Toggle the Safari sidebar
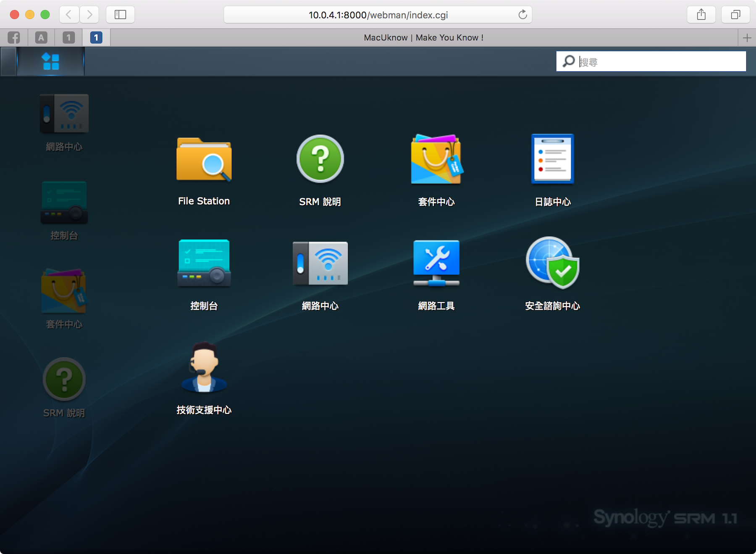 pyautogui.click(x=120, y=15)
